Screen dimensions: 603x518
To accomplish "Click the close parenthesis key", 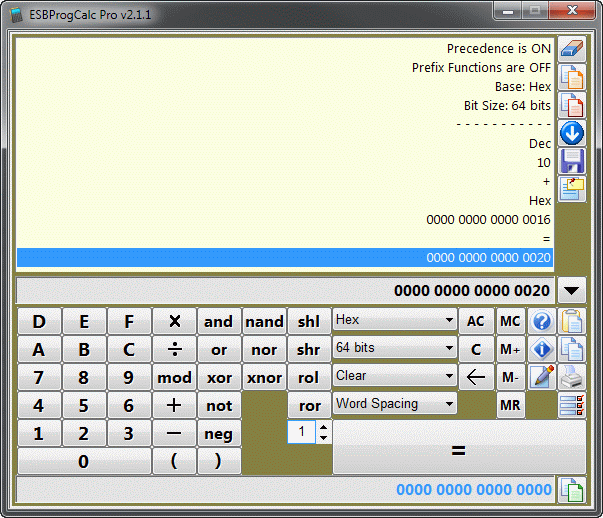I will pos(219,461).
